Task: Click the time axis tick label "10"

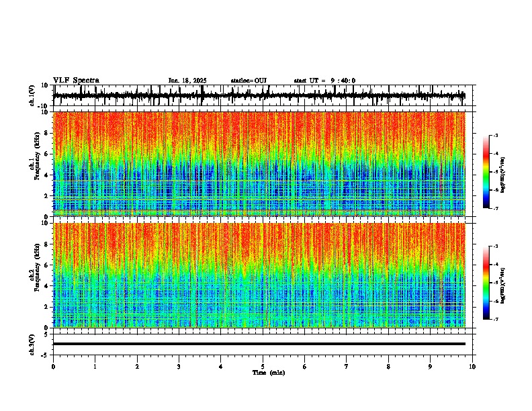Action: [472, 367]
